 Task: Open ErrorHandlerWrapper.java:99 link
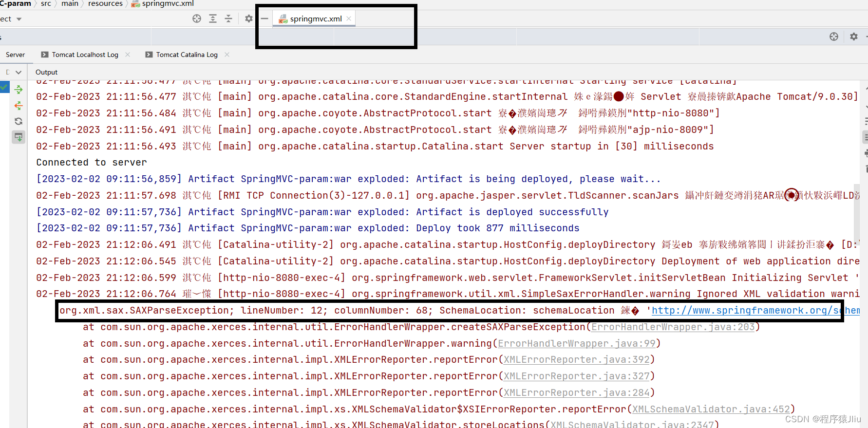[x=576, y=343]
